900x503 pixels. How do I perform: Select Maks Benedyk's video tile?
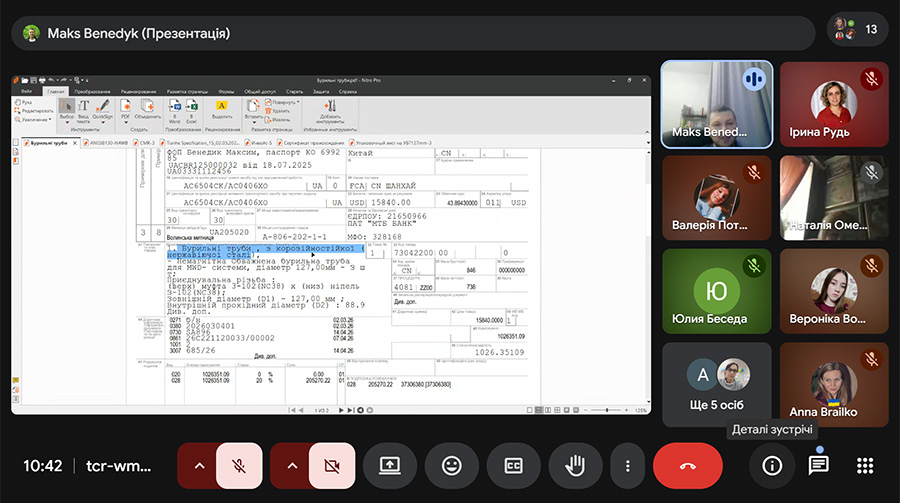pos(716,104)
